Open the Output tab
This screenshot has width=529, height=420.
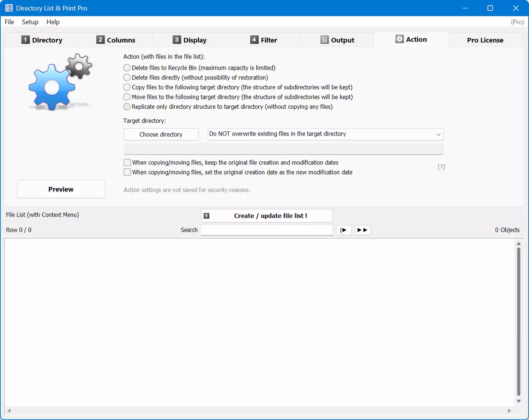click(x=337, y=40)
